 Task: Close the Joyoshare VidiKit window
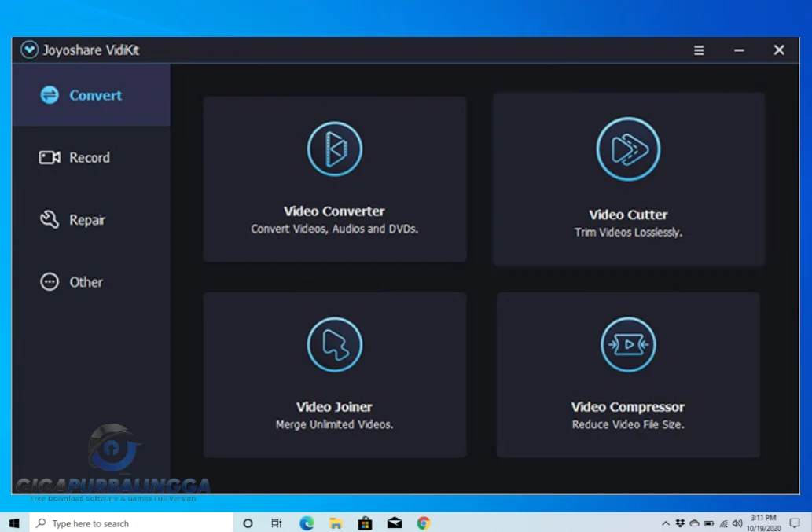(779, 50)
